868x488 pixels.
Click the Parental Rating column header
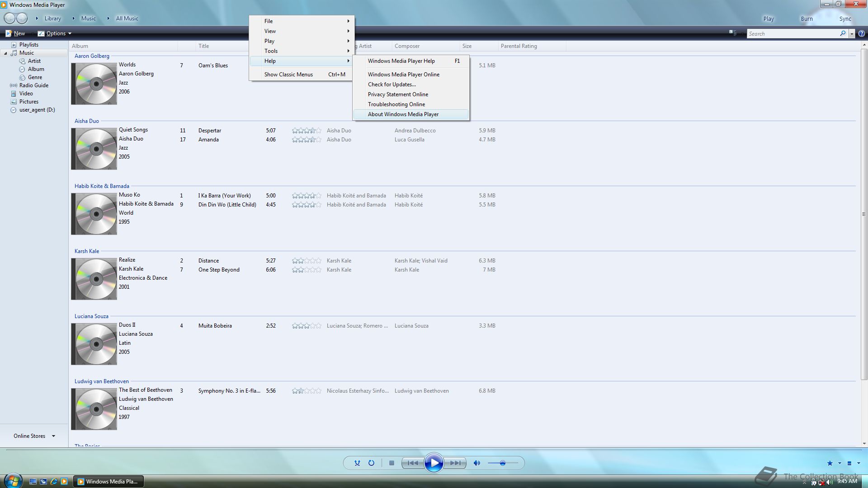532,46
